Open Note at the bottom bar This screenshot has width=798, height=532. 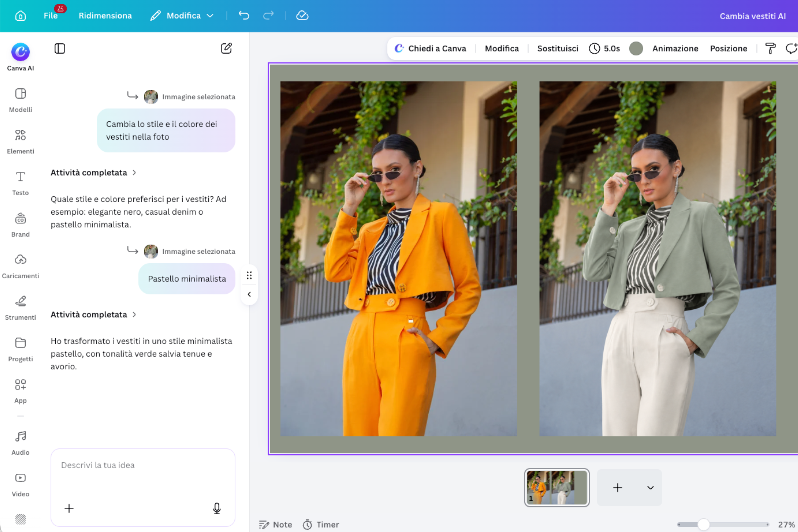pyautogui.click(x=275, y=524)
